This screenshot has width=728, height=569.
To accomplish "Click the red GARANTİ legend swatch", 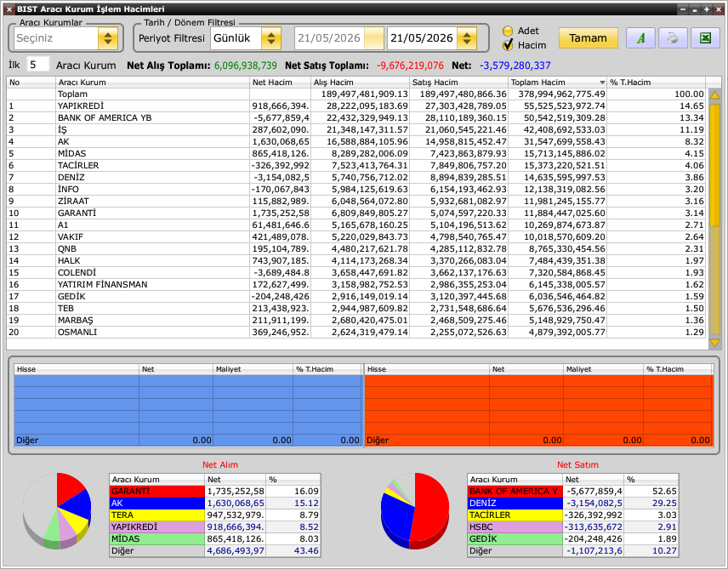I will click(x=157, y=491).
